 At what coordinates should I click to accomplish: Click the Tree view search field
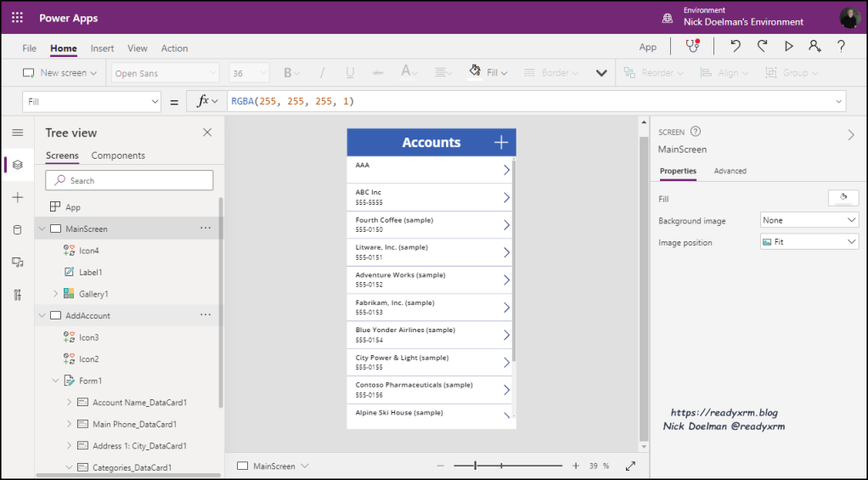coord(129,180)
